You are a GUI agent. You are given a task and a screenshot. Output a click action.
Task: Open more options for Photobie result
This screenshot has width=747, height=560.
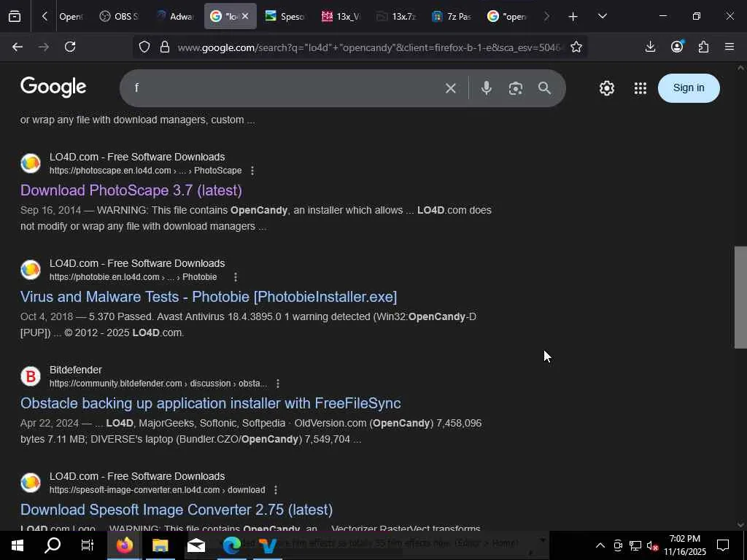click(x=236, y=277)
